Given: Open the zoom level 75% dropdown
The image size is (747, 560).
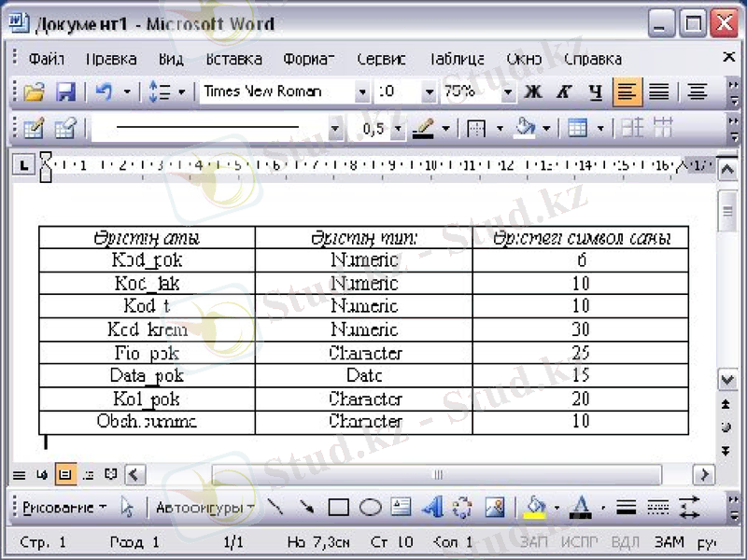Looking at the screenshot, I should pos(507,91).
